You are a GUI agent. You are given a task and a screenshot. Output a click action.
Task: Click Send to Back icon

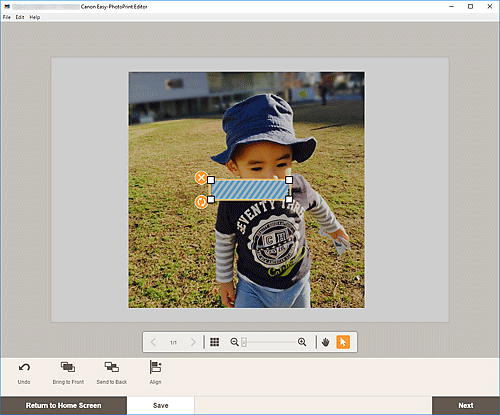pos(112,367)
